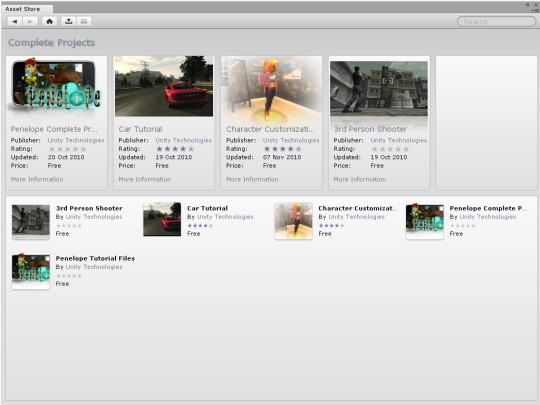The height and width of the screenshot is (405, 540).
Task: Click Unity Technologies under Character Customizat.. list item
Action: pyautogui.click(x=356, y=217)
